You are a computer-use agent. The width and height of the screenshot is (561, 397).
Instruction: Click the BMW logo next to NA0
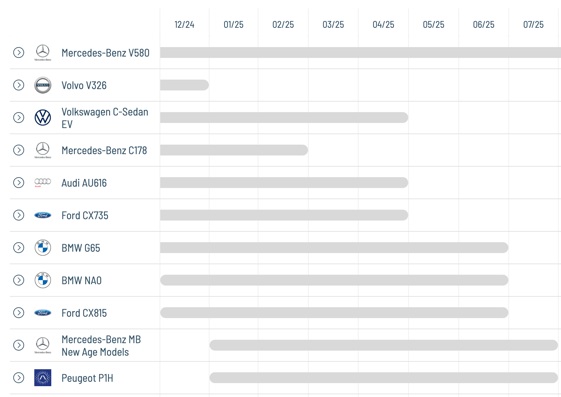pos(43,280)
